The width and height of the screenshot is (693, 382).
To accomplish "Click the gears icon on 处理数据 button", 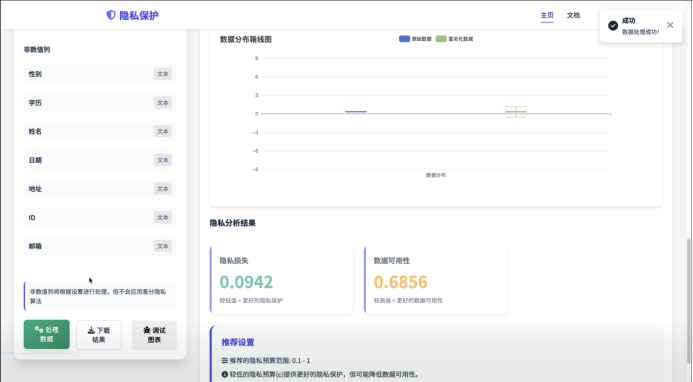I will pos(39,329).
